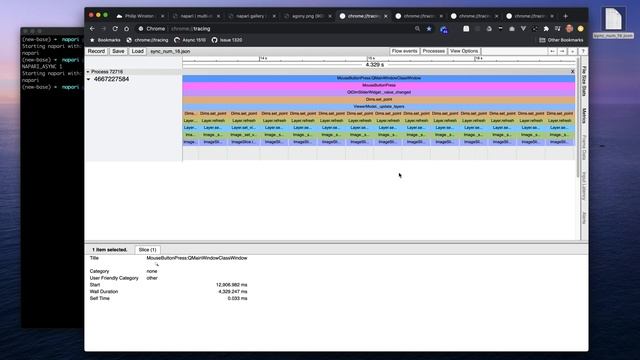
Task: Click the Save trace button
Action: click(118, 51)
